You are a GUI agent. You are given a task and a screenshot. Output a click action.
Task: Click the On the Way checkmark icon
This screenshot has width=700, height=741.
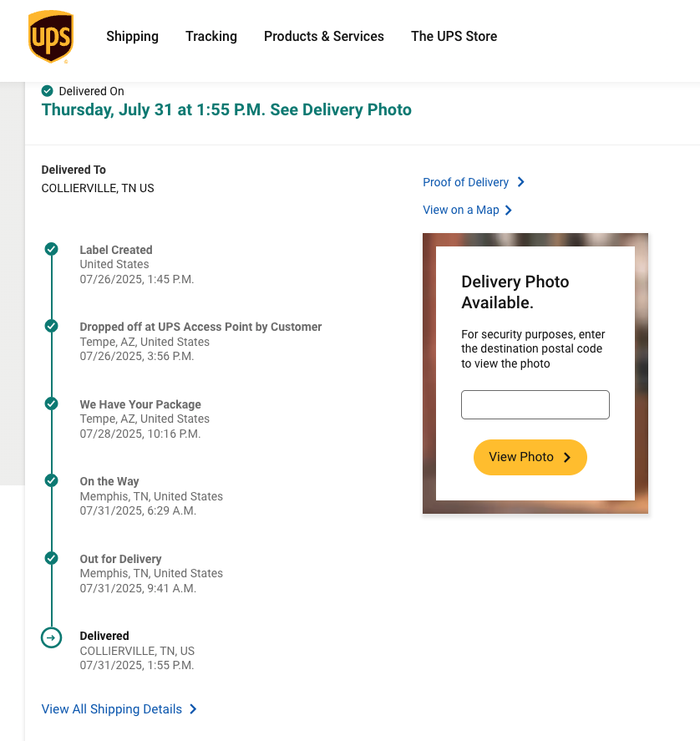[x=52, y=480]
